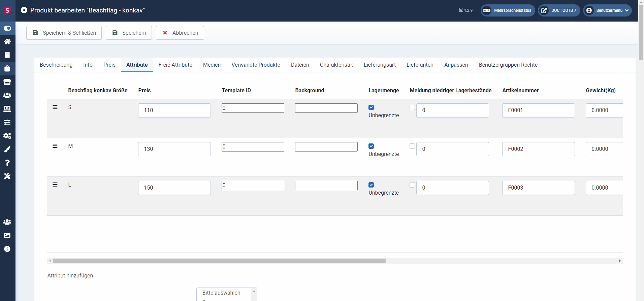Screen dimensions: 644x301
Task: Click the S logo in sidebar
Action: click(x=7, y=10)
